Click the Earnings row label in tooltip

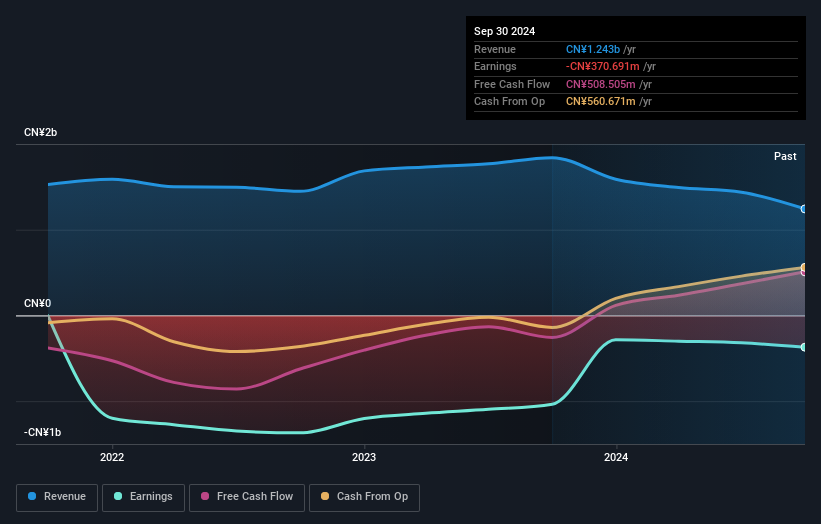[x=495, y=66]
